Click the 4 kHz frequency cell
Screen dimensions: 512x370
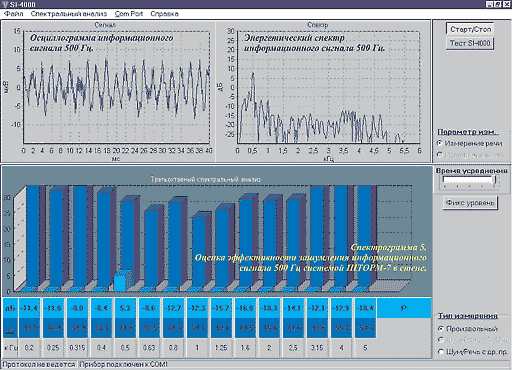pyautogui.click(x=341, y=348)
